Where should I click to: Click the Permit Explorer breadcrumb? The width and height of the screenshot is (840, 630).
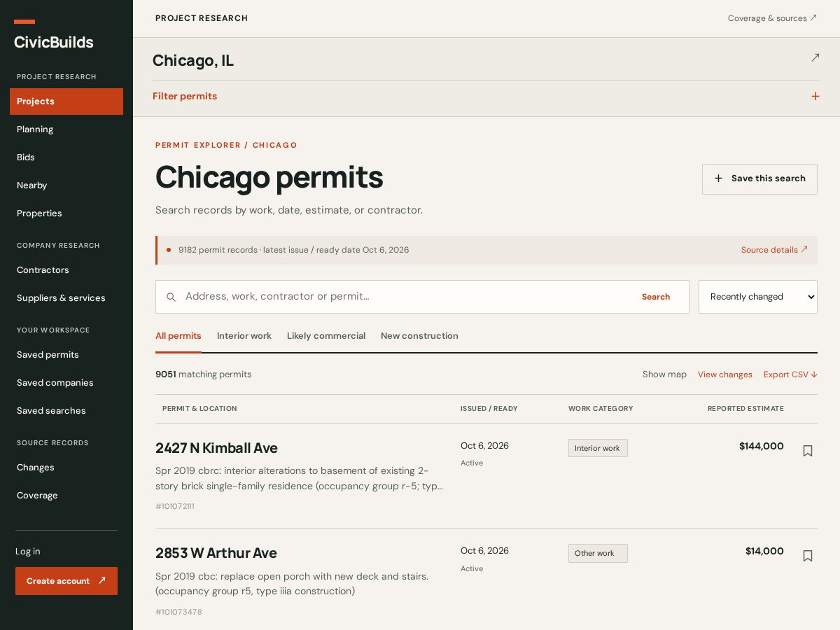pyautogui.click(x=198, y=145)
